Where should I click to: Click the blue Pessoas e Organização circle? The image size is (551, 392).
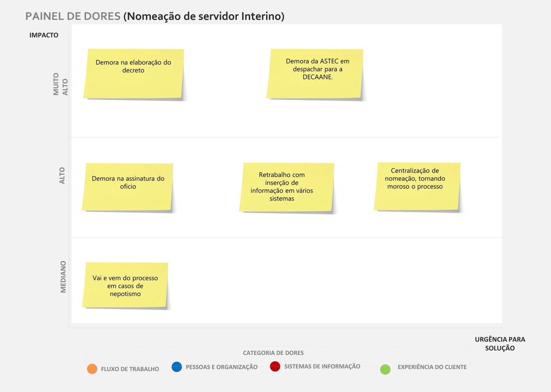coord(177,367)
